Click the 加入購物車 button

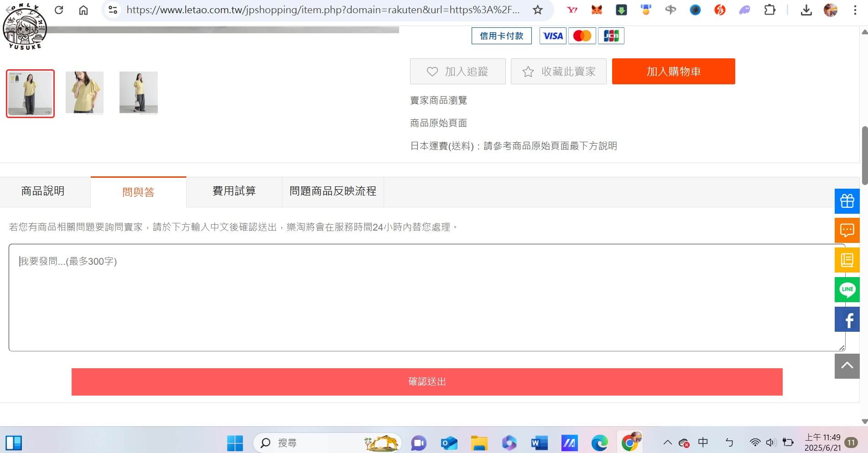(673, 72)
